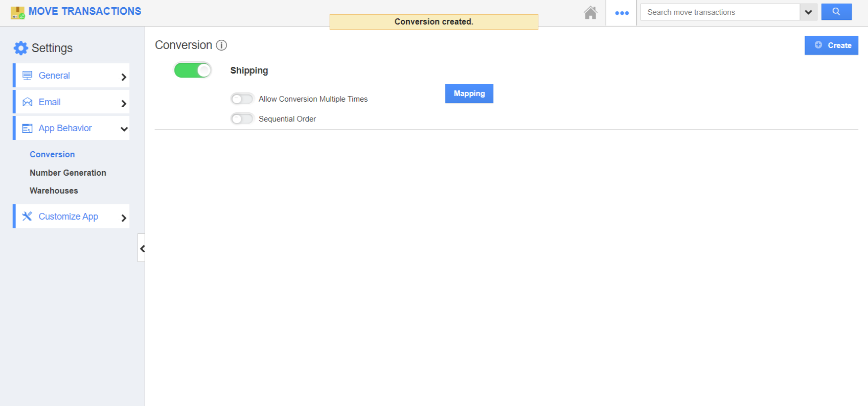Image resolution: width=868 pixels, height=406 pixels.
Task: Click the Customize App tools icon
Action: pos(27,216)
